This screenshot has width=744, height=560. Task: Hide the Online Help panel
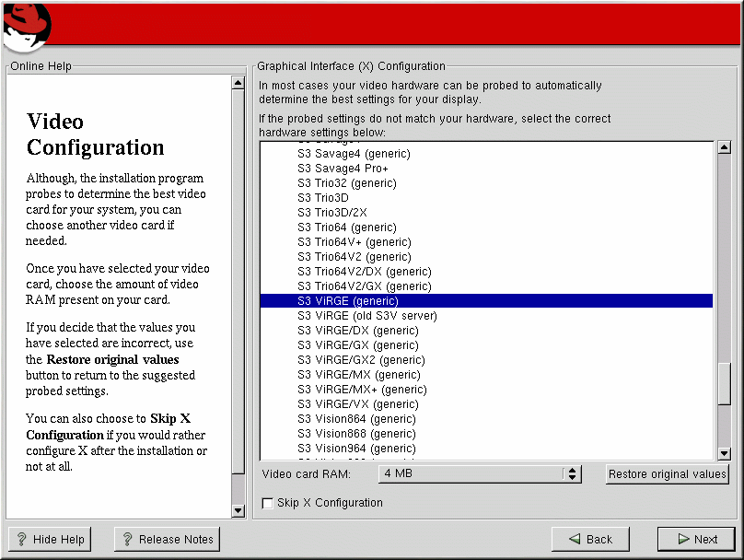[50, 539]
